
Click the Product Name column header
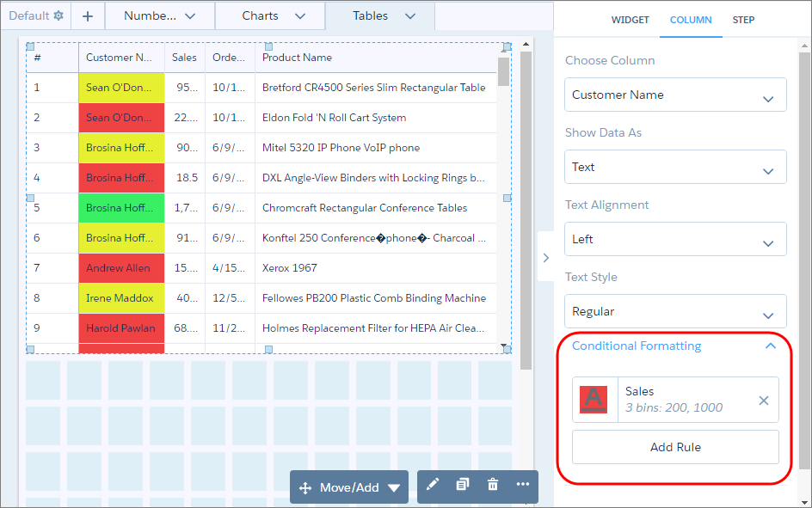click(297, 58)
